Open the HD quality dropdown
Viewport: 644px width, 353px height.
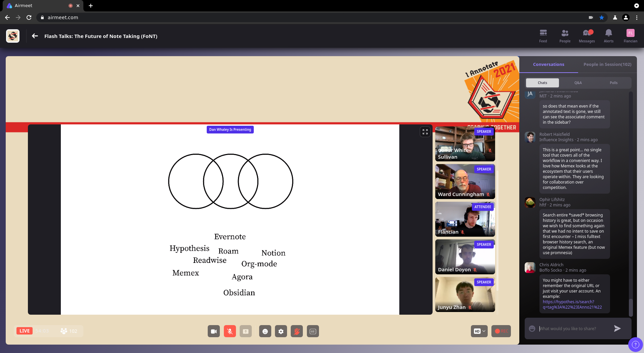coord(479,331)
